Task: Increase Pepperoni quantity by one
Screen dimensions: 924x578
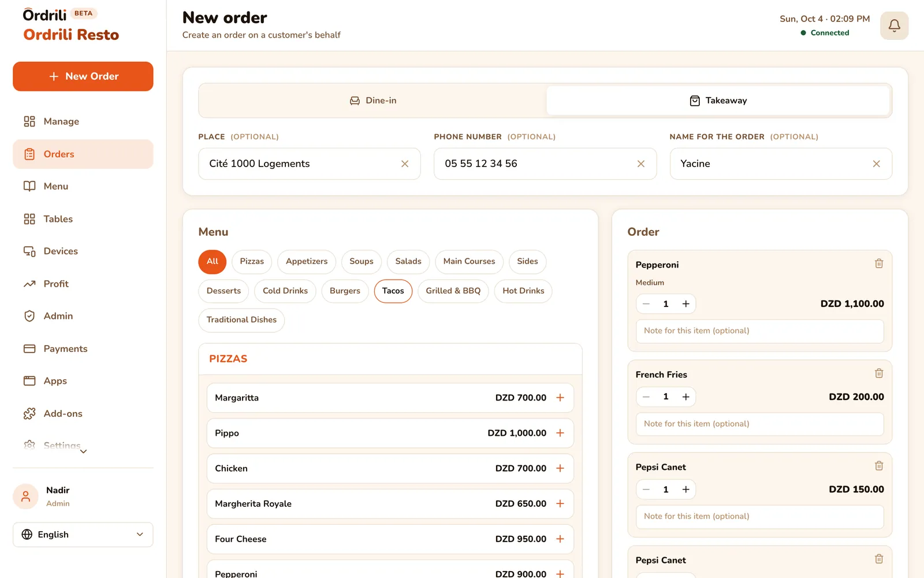Action: point(685,304)
